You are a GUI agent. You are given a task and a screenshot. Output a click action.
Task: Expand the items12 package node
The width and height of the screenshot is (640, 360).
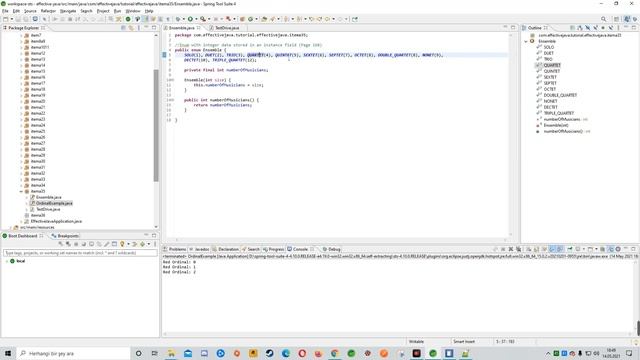click(21, 53)
